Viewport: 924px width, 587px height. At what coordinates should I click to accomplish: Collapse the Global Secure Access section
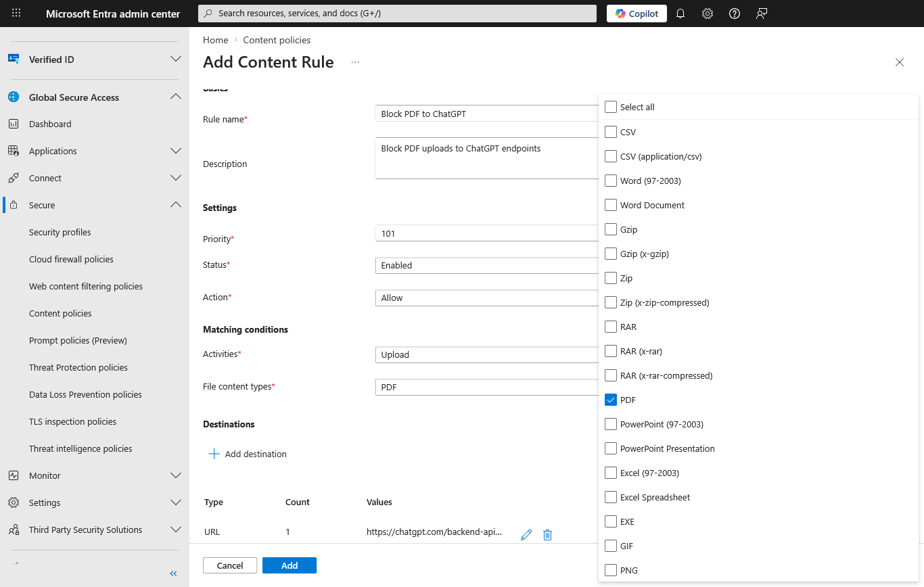tap(93, 97)
